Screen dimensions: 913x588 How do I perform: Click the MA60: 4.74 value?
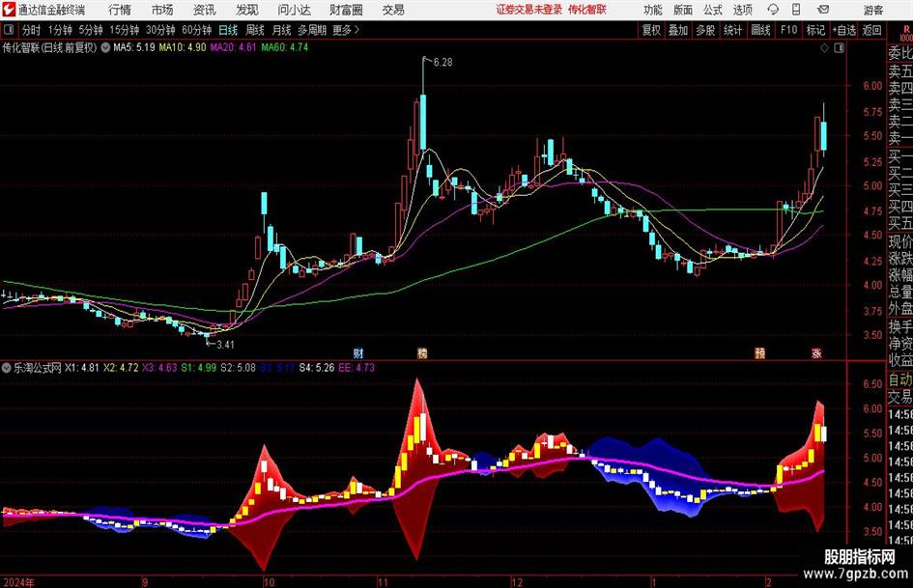(285, 47)
